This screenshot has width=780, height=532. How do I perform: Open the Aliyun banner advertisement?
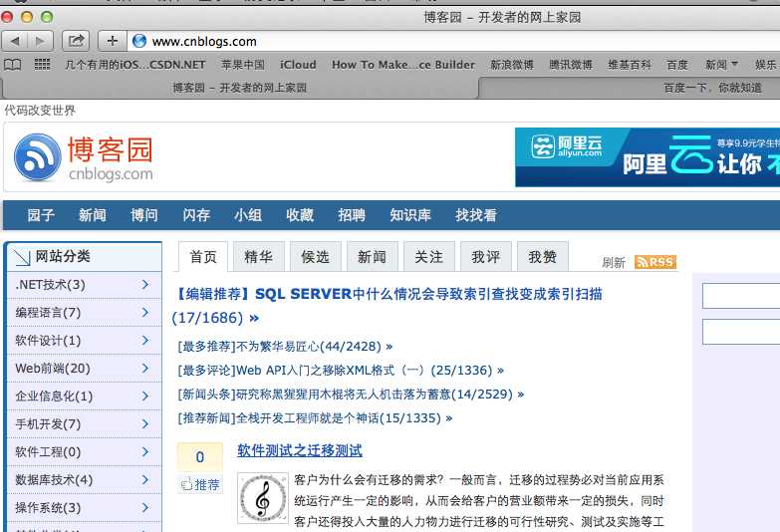click(x=648, y=157)
